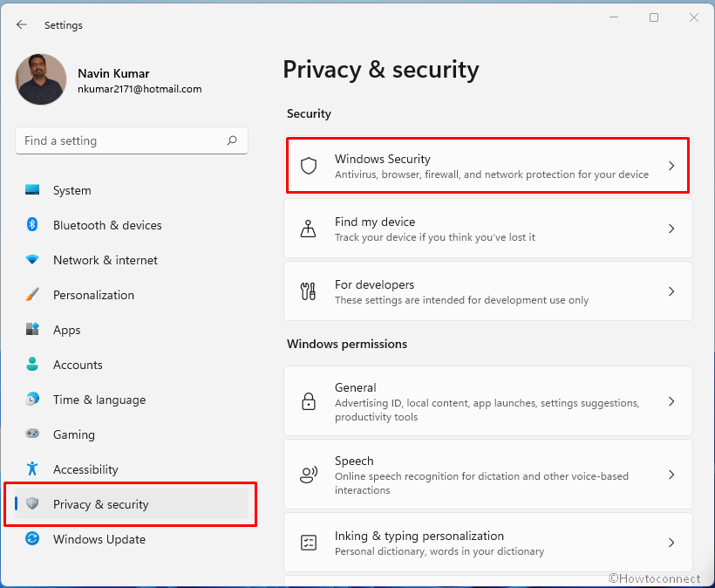Click the Inking & typing checklist icon

309,543
